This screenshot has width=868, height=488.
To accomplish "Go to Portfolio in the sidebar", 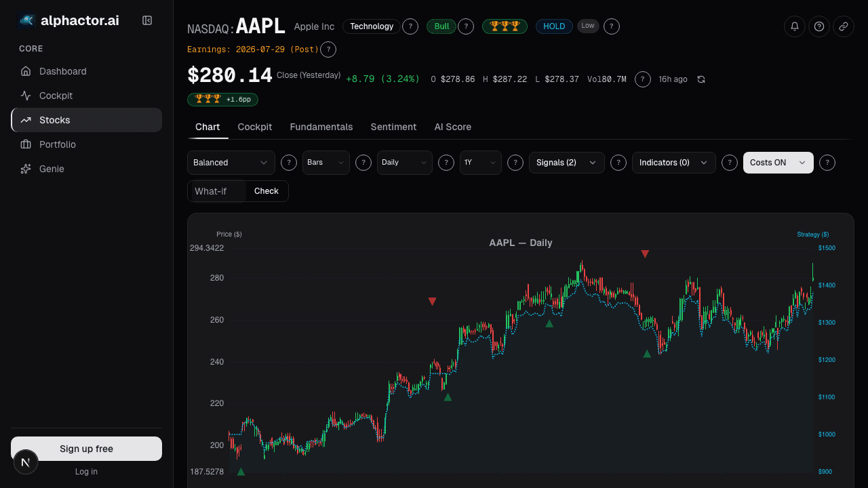I will click(86, 144).
